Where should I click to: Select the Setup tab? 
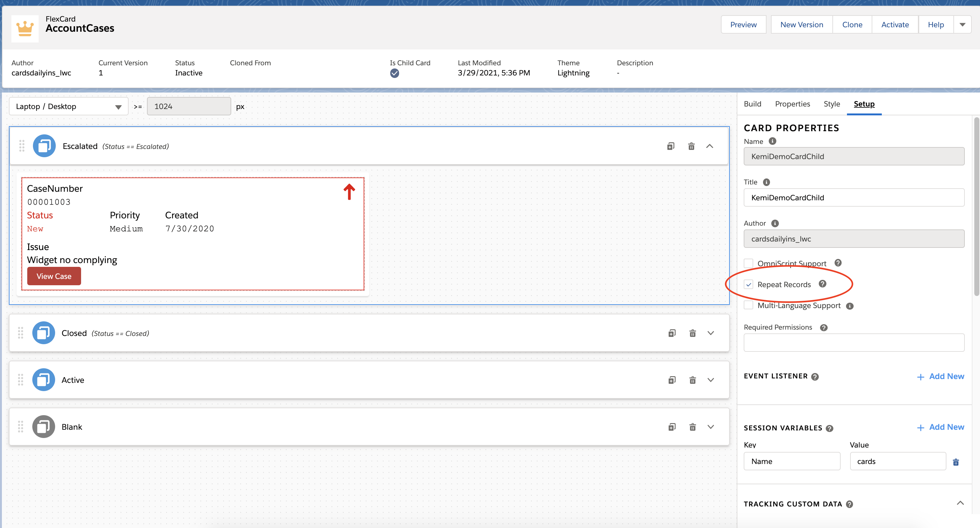tap(864, 104)
